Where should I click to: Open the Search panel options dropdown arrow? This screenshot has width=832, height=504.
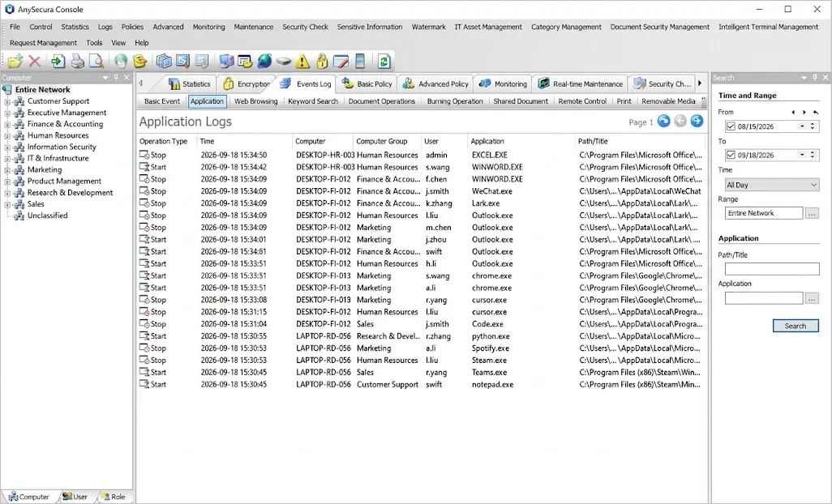click(804, 77)
